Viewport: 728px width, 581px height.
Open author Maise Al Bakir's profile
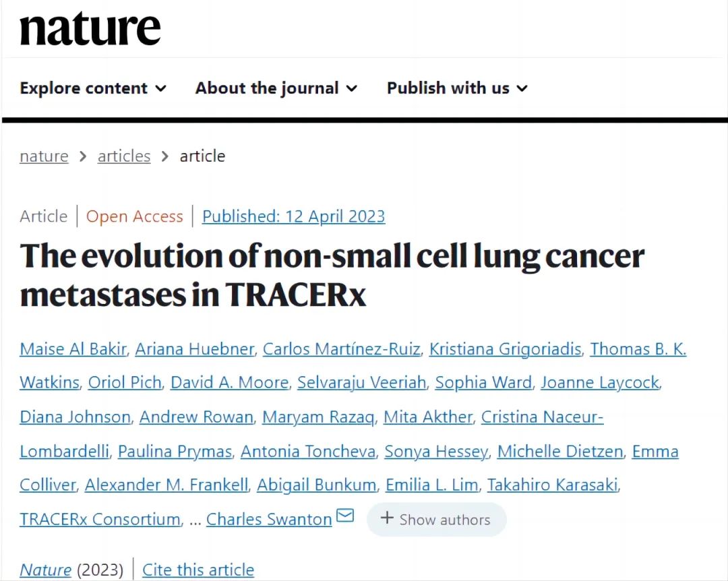(x=73, y=349)
